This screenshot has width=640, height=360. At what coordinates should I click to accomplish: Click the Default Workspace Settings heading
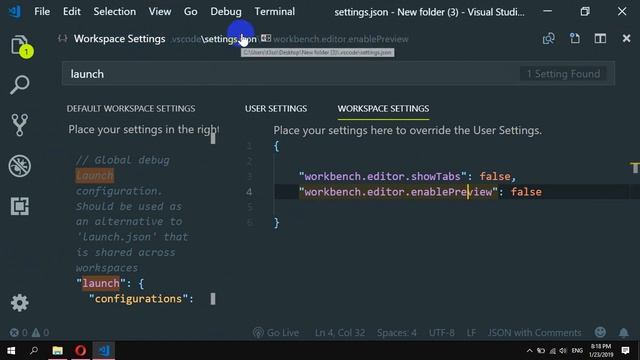[131, 109]
